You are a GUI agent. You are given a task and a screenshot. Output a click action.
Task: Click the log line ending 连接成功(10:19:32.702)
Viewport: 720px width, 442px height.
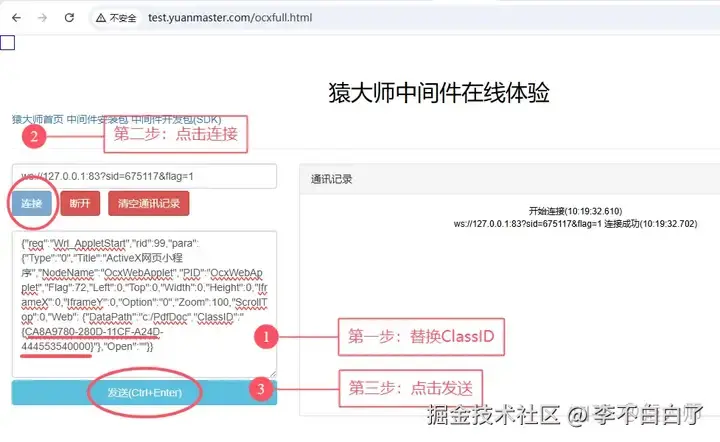(x=575, y=224)
